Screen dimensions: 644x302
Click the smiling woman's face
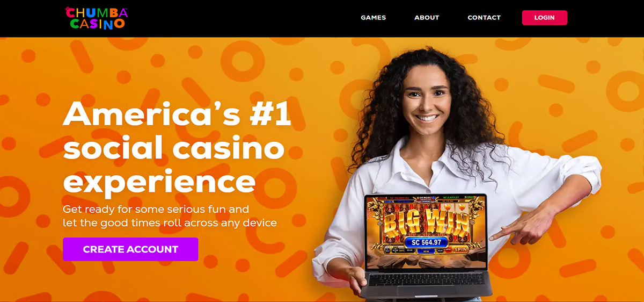pyautogui.click(x=426, y=97)
